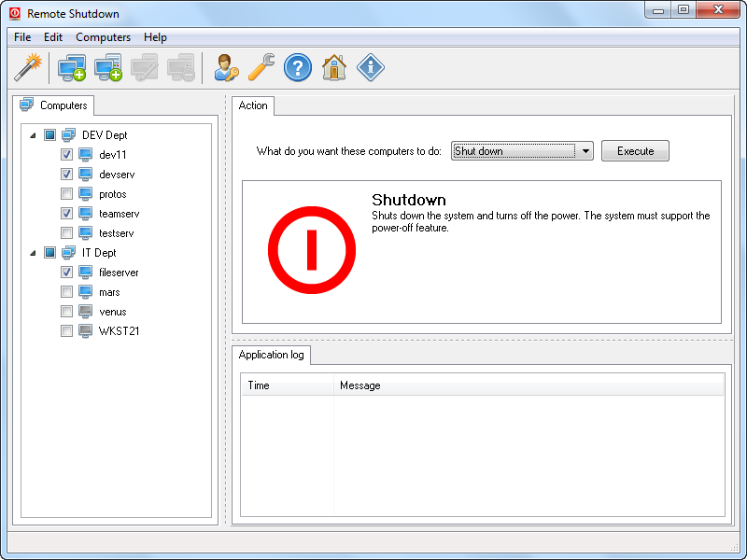Open settings via the wrench icon

[261, 67]
